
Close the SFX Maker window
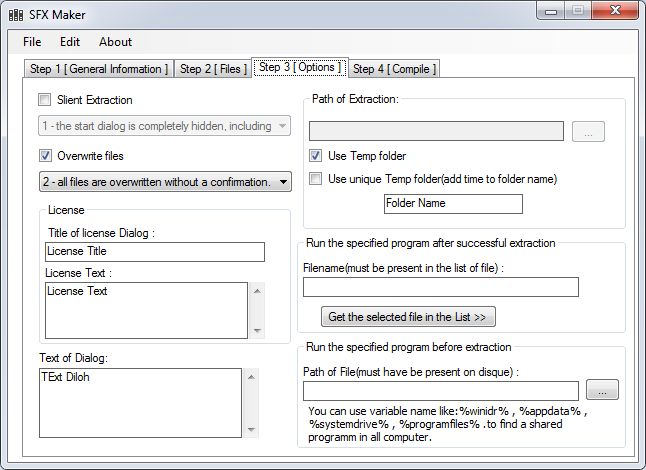coord(615,10)
